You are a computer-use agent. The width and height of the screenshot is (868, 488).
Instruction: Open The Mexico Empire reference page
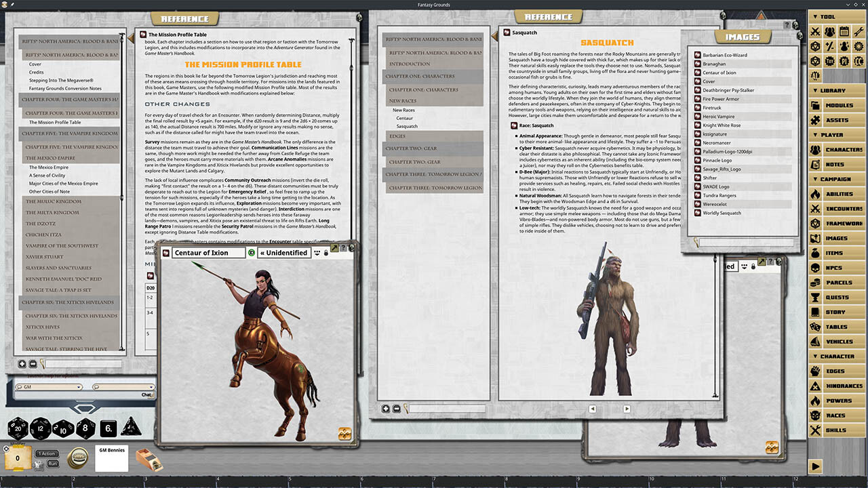point(48,167)
